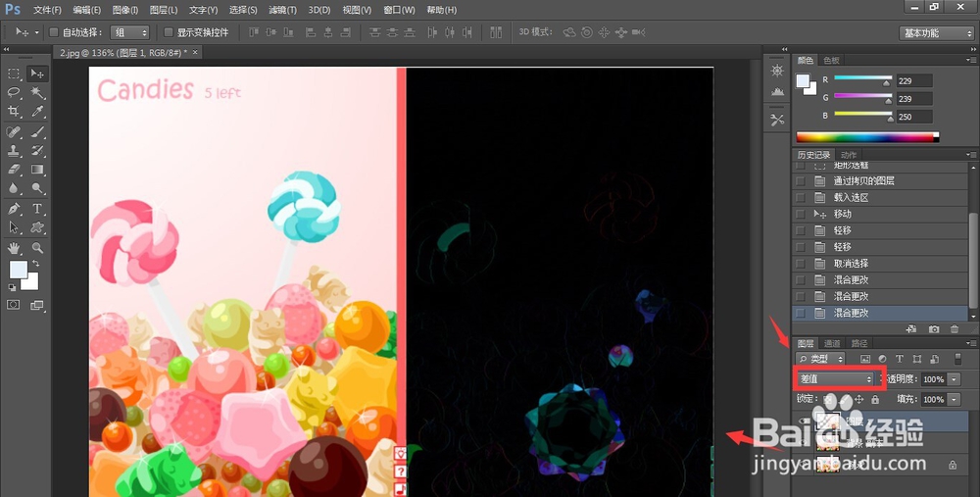Select the Custom Shape tool
Image resolution: width=980 pixels, height=497 pixels.
(x=37, y=227)
